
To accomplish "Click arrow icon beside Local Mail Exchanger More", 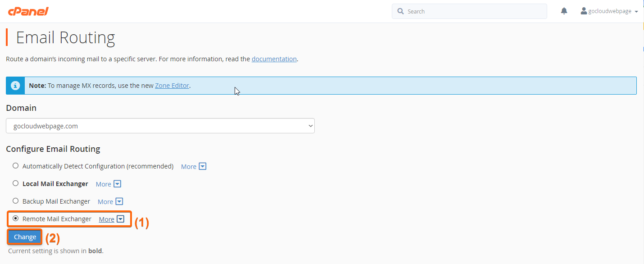I will coord(118,184).
